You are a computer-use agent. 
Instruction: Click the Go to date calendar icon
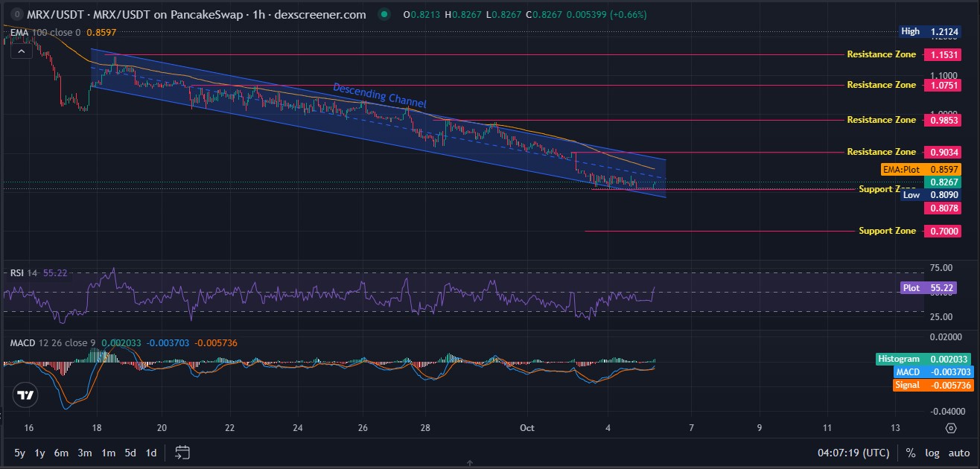(x=183, y=452)
